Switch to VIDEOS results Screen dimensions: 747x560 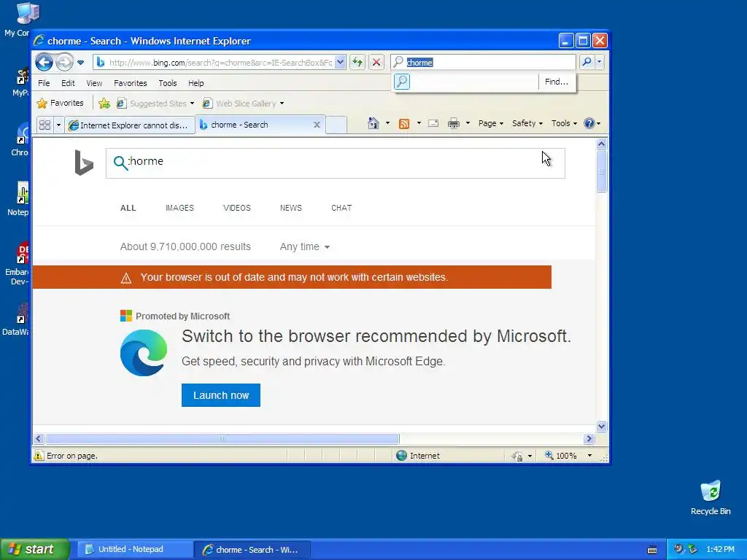[x=237, y=208]
